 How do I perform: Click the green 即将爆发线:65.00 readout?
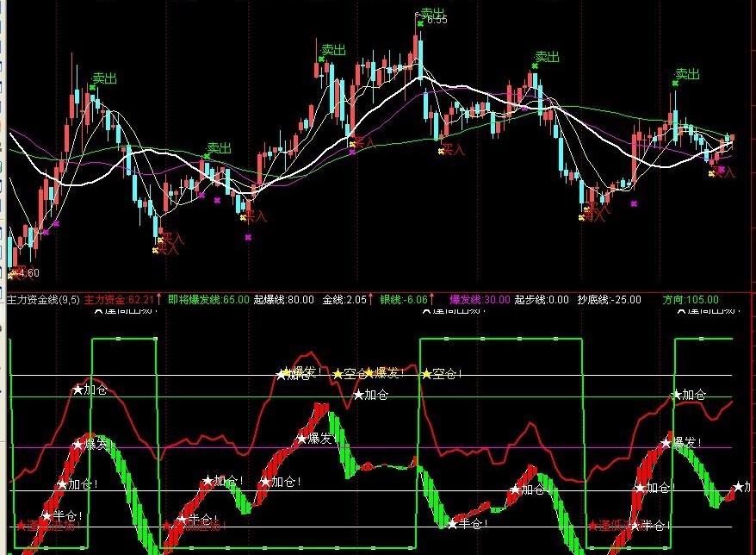(208, 300)
